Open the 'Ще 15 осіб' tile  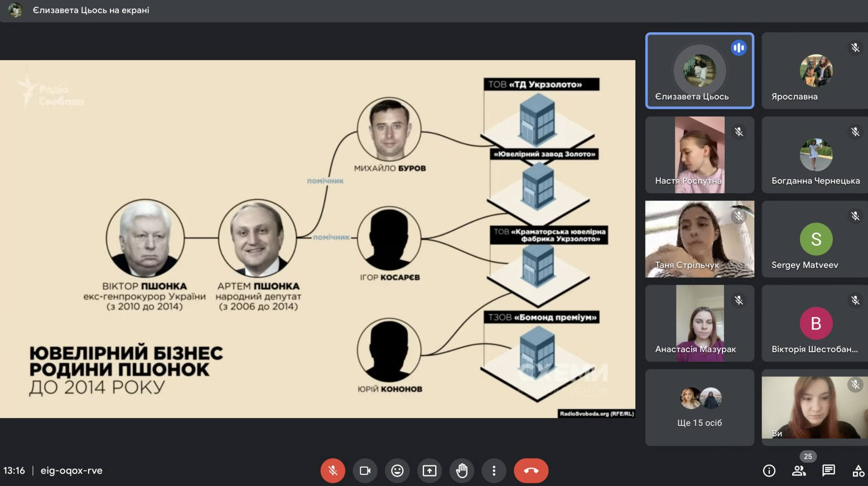pos(700,407)
